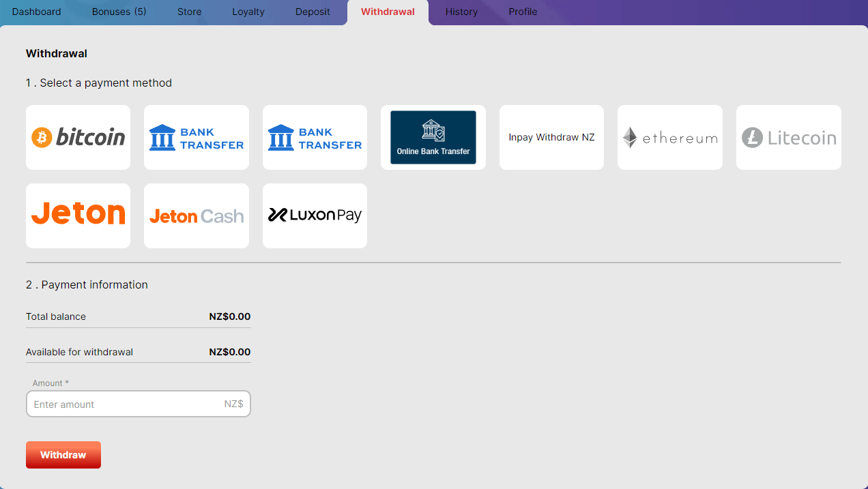Pick the Inpay Withdraw NZ option
Viewport: 868px width, 489px height.
coord(551,137)
